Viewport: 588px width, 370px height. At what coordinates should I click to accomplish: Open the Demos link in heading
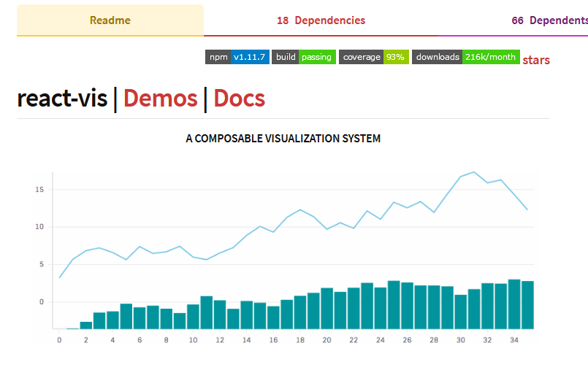click(161, 99)
